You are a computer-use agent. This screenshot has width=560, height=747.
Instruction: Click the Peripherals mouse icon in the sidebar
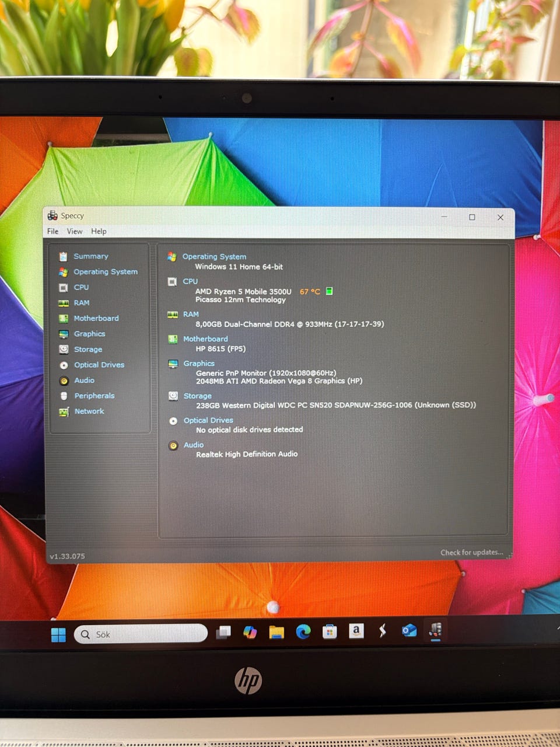tap(64, 396)
